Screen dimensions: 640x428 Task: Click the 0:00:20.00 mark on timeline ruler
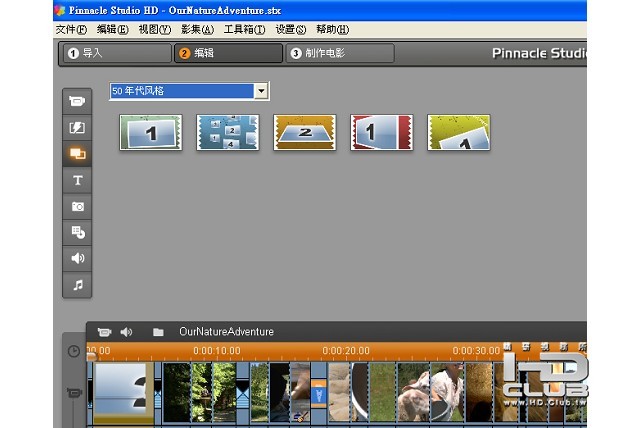pos(345,351)
